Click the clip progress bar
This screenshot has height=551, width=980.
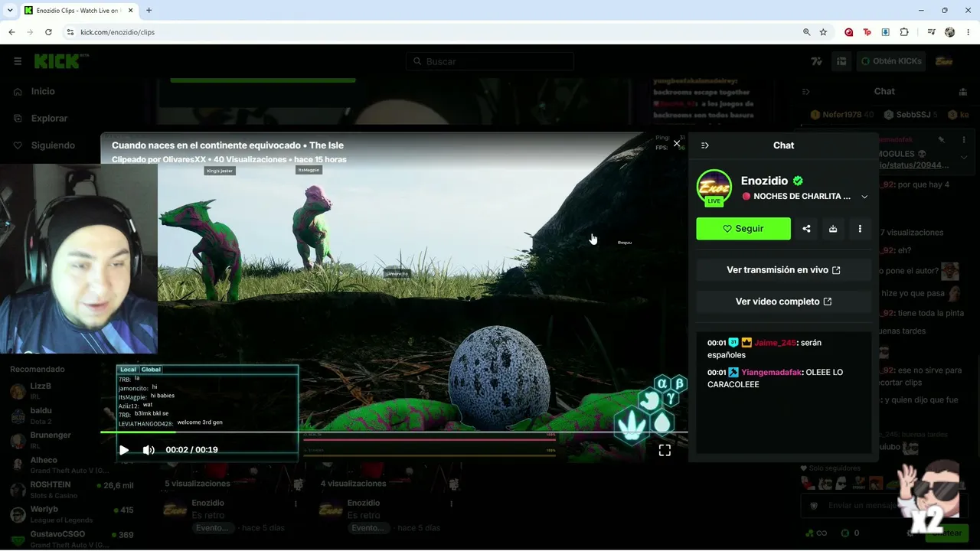pyautogui.click(x=394, y=432)
